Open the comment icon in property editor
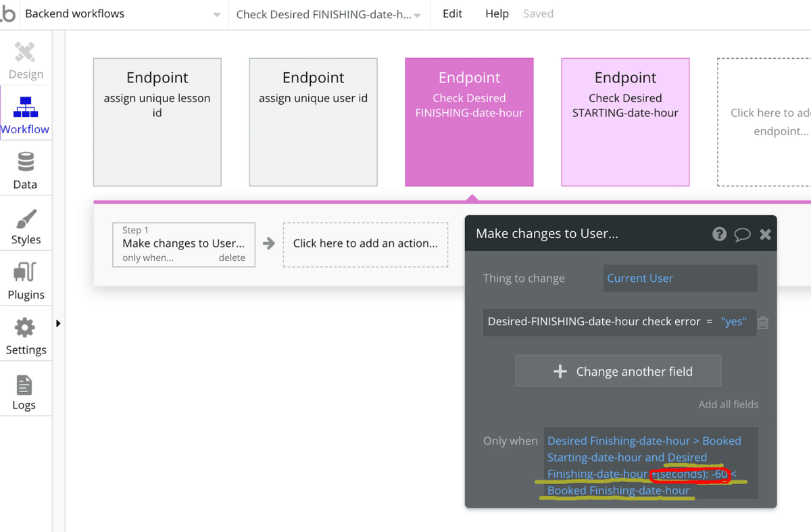811x532 pixels. click(x=742, y=235)
